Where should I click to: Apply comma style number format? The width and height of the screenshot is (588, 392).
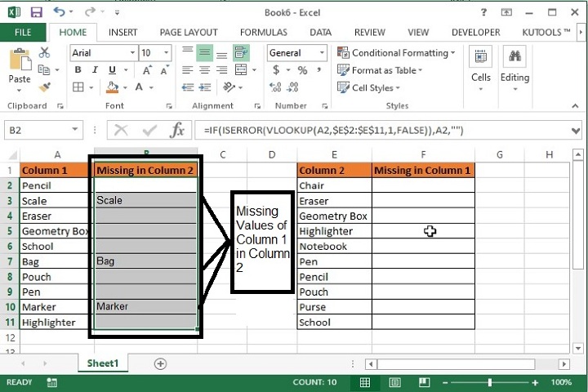318,69
